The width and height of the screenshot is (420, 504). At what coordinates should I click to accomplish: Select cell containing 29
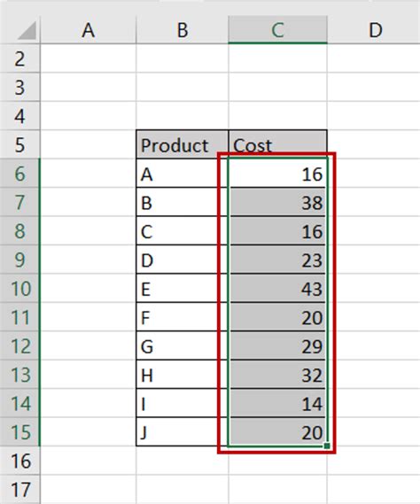coord(278,345)
